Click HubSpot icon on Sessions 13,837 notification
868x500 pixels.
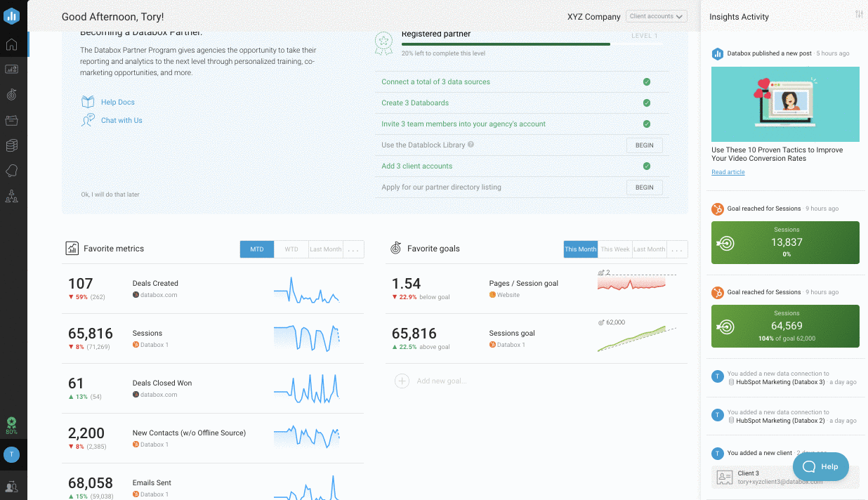tap(718, 209)
